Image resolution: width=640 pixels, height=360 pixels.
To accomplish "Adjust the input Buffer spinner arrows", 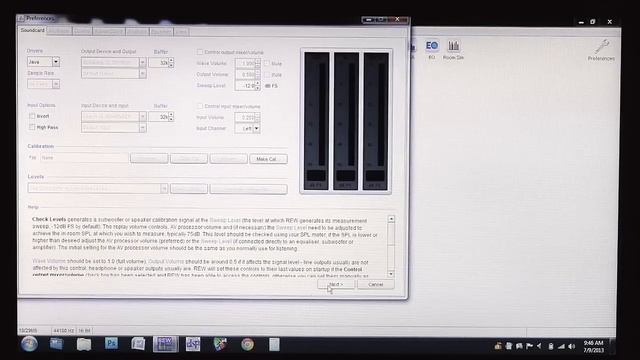I will [x=171, y=117].
